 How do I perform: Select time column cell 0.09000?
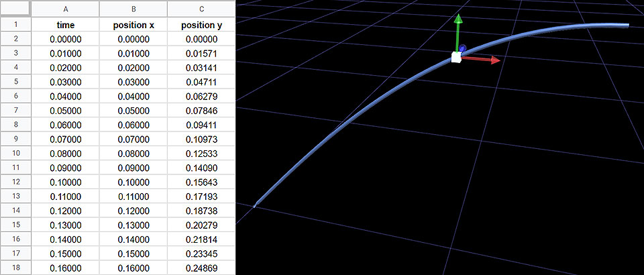[66, 168]
